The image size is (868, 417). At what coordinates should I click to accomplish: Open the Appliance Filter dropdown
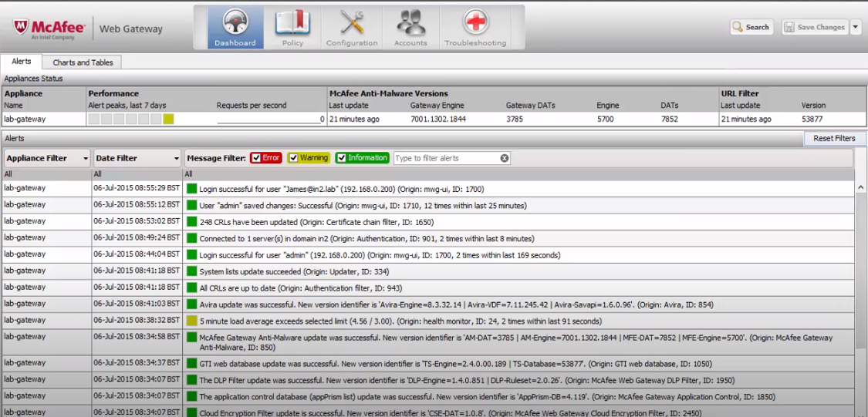(47, 158)
